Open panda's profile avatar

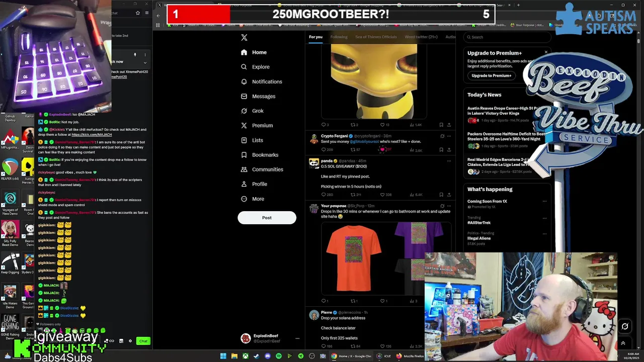click(314, 163)
